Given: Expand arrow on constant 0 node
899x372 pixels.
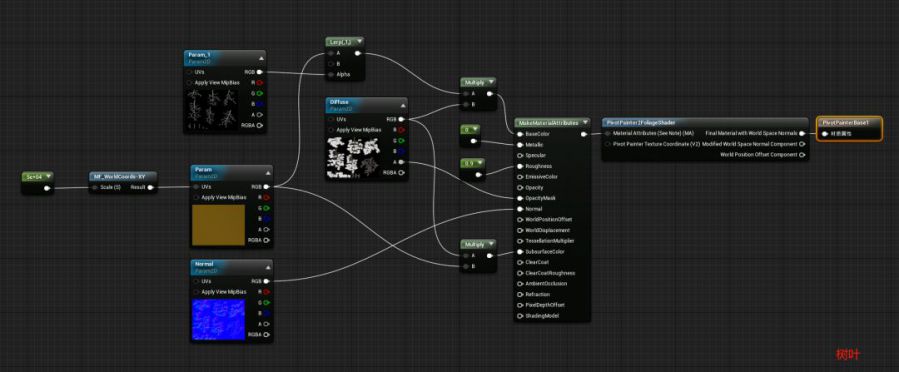Looking at the screenshot, I should 475,129.
